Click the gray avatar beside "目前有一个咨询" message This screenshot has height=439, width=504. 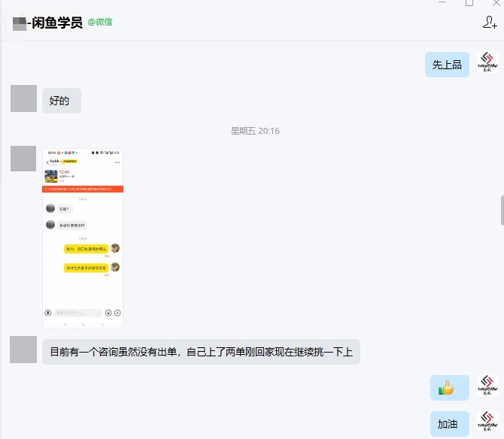point(23,350)
